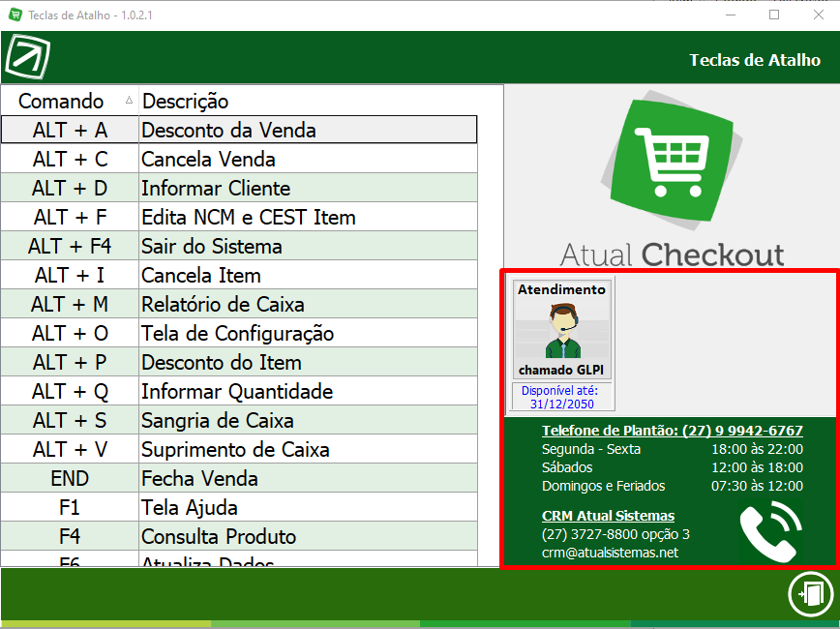Select the ALT + O cell
Image resolution: width=840 pixels, height=629 pixels.
tap(70, 333)
